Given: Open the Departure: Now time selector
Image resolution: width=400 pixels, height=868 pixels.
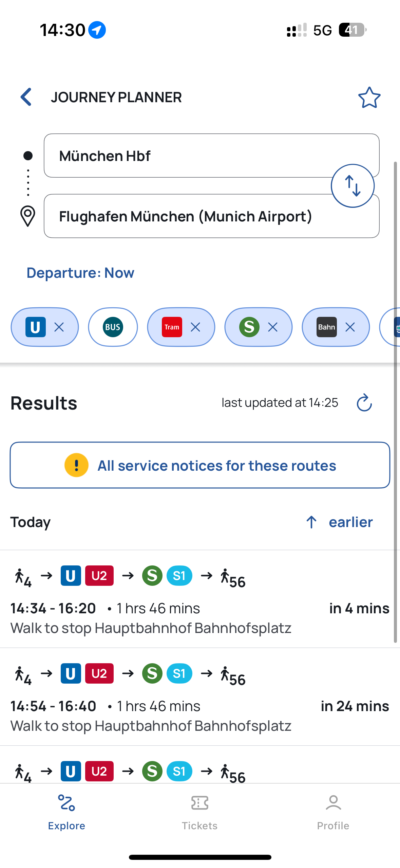Looking at the screenshot, I should pos(80,273).
